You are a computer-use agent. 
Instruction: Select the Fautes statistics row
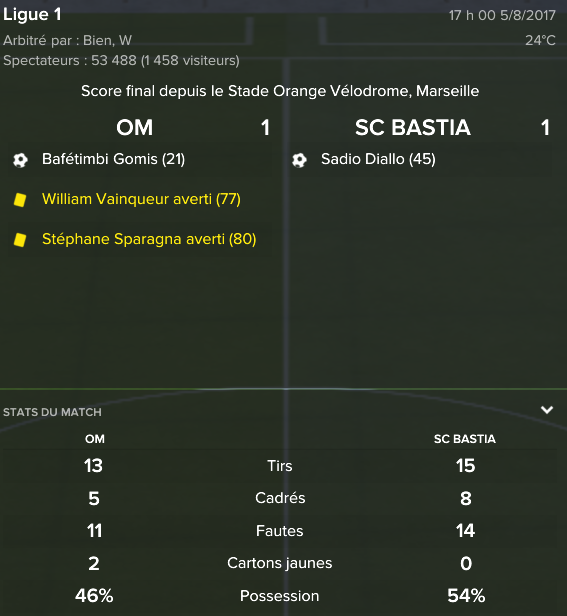coord(280,531)
